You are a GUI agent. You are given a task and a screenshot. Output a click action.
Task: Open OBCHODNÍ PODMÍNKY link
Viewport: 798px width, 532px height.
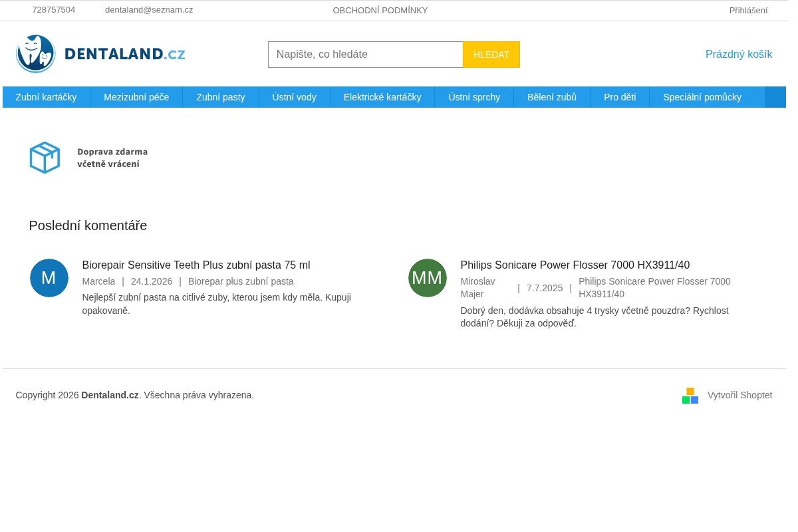[380, 11]
